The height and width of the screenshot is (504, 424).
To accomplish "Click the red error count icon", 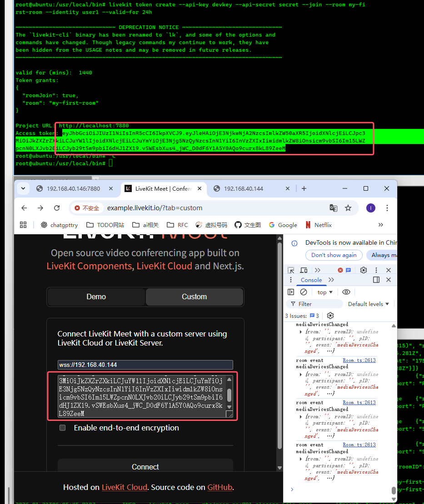I will 340,270.
